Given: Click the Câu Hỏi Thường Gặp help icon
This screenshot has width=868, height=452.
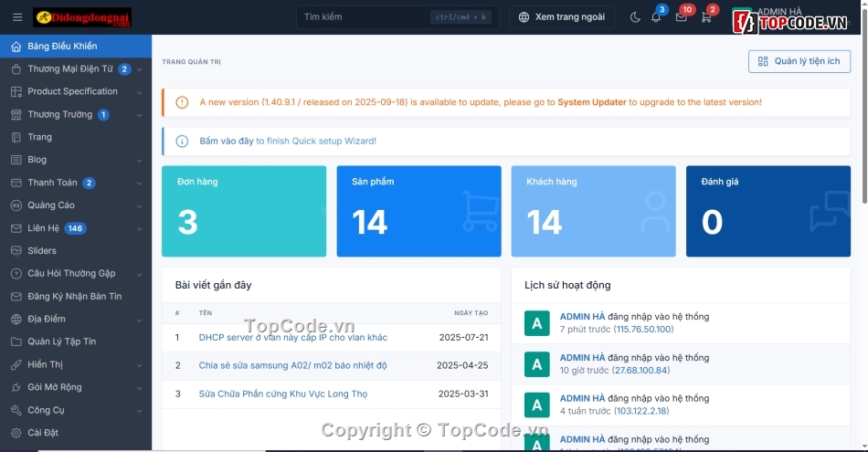Looking at the screenshot, I should click(16, 273).
